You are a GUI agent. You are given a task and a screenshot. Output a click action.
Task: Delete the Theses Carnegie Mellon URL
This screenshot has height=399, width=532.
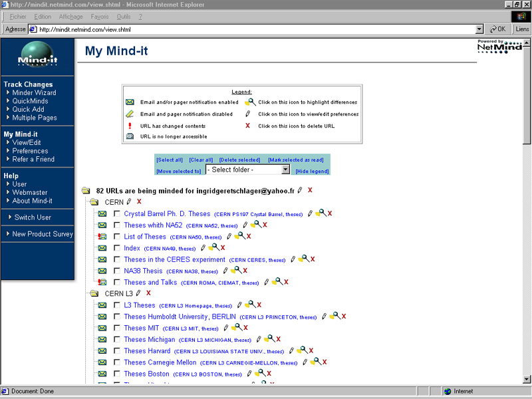click(x=325, y=362)
